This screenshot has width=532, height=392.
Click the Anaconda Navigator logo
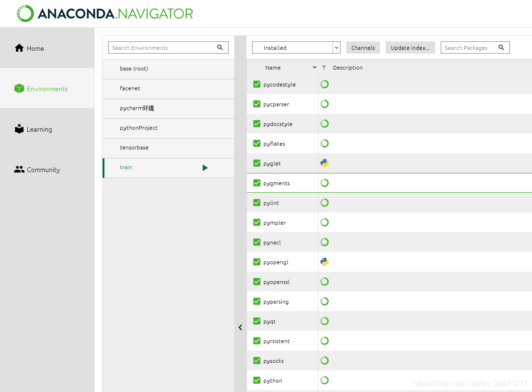tap(105, 14)
